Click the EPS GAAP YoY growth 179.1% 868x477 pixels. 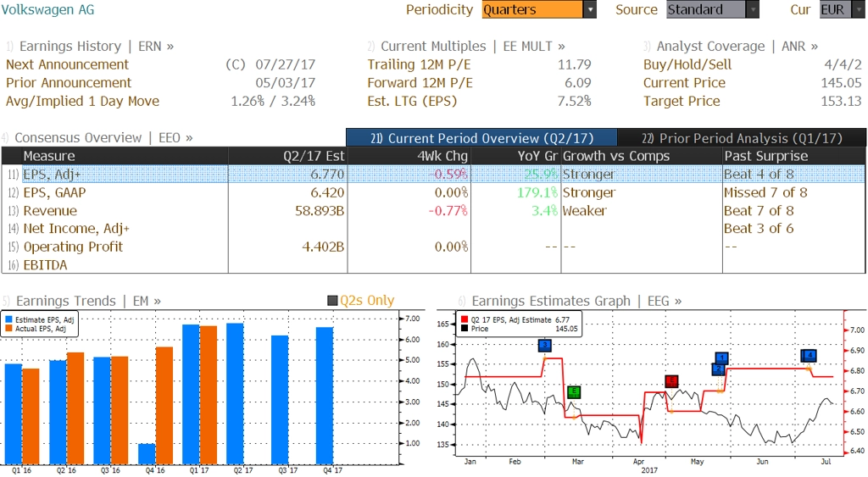(537, 192)
